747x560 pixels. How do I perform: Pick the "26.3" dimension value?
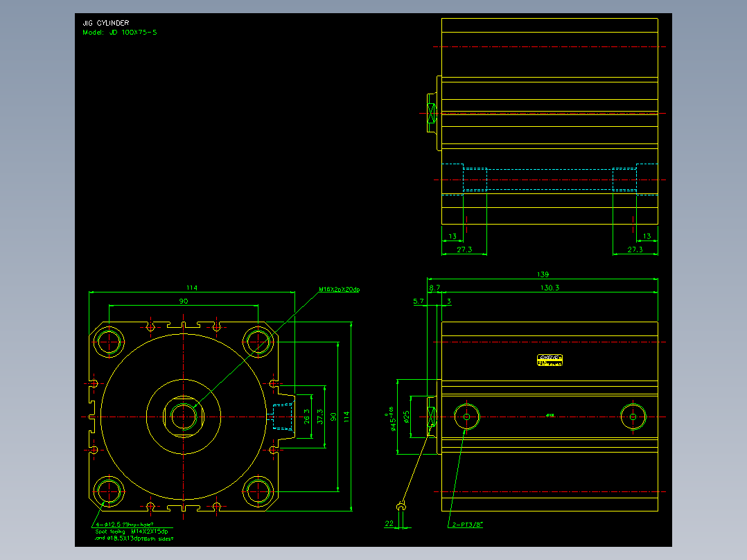coord(307,416)
